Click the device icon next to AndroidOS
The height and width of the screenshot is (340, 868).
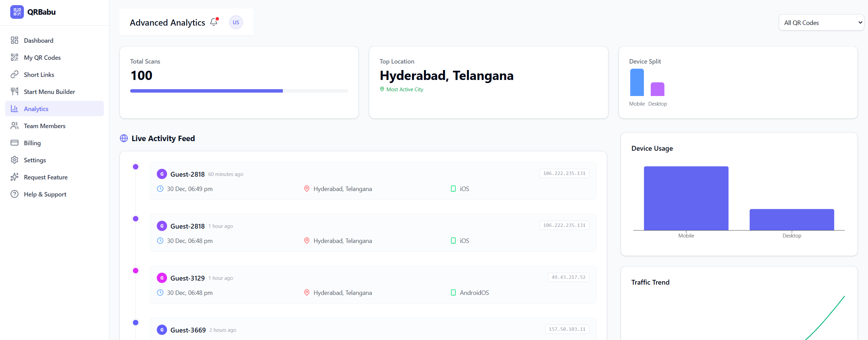453,293
